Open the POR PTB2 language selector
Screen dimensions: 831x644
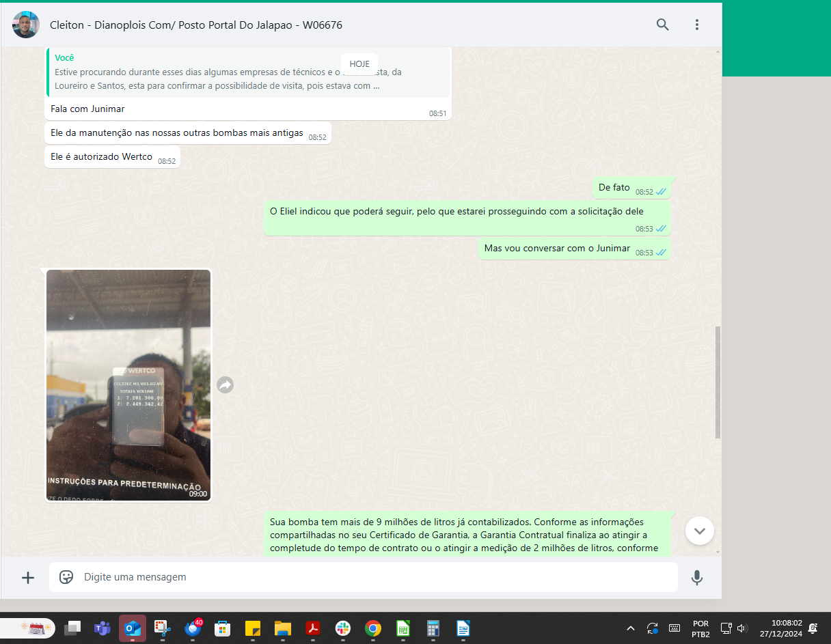(700, 628)
